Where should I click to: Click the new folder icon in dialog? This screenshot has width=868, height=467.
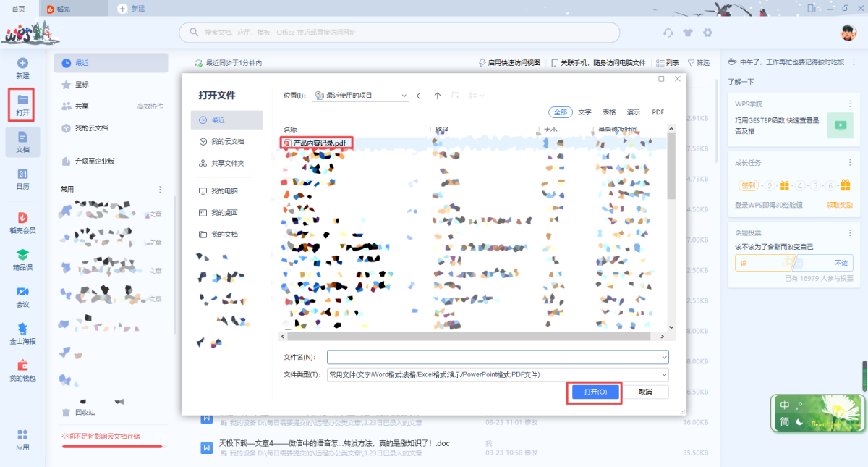click(456, 96)
